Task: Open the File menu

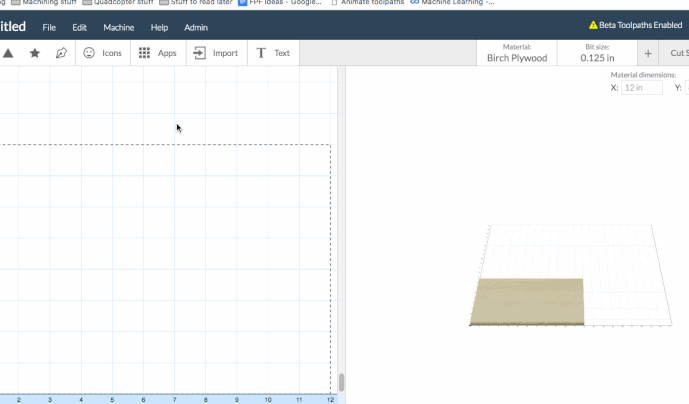Action: (x=49, y=27)
